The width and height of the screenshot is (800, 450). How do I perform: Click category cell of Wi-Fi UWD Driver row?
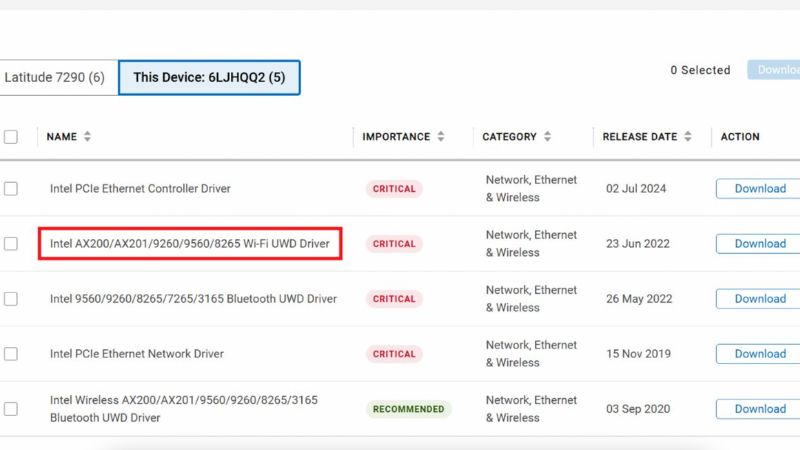(x=531, y=244)
